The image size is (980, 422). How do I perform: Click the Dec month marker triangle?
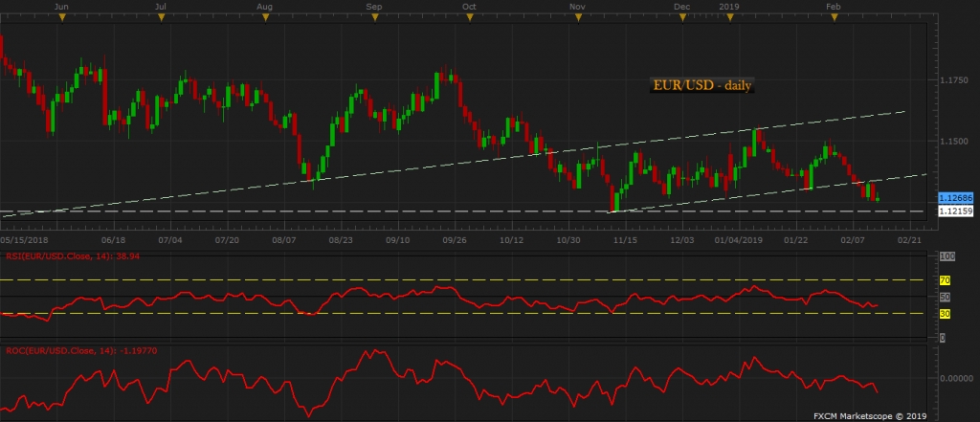[x=682, y=17]
